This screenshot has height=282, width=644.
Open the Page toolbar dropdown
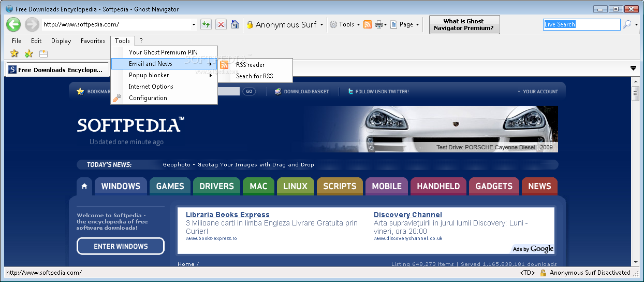tap(404, 24)
